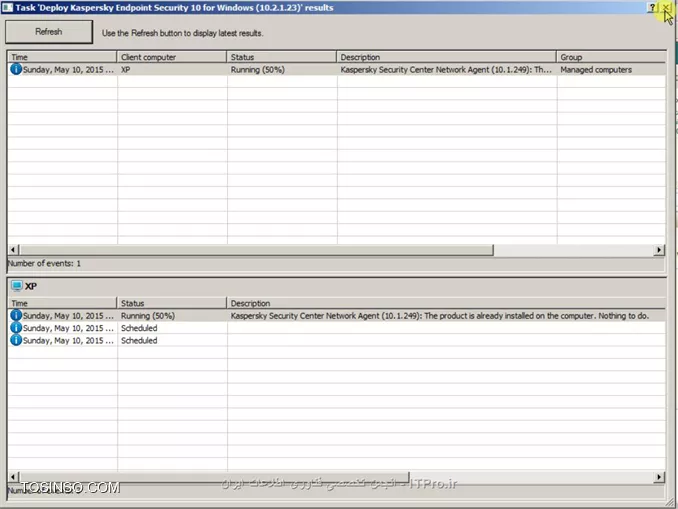The image size is (678, 509).
Task: Click upper table truncated Network Agent description
Action: 446,70
